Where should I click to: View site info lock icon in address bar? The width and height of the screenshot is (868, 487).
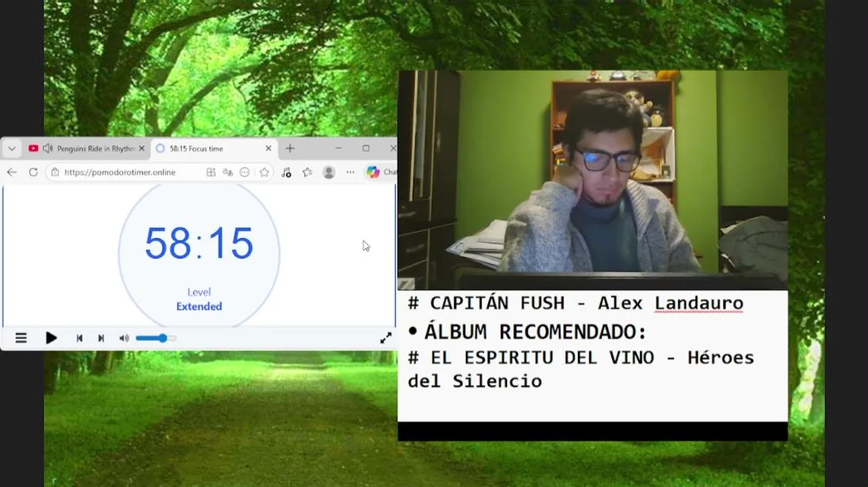[x=55, y=172]
